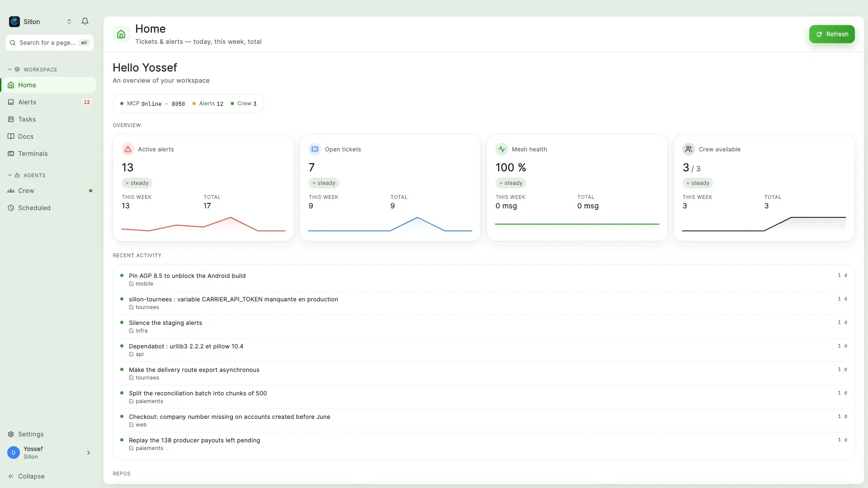Click the Crew 3 status chip

pos(244,103)
